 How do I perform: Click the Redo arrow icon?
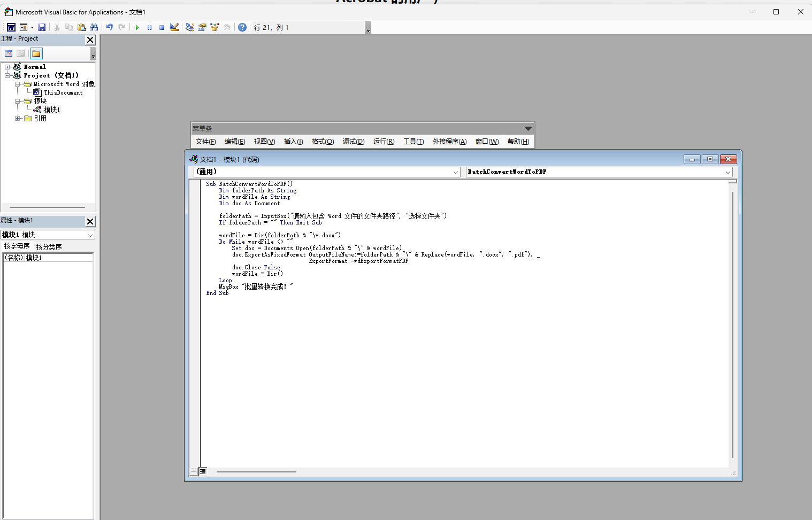121,27
